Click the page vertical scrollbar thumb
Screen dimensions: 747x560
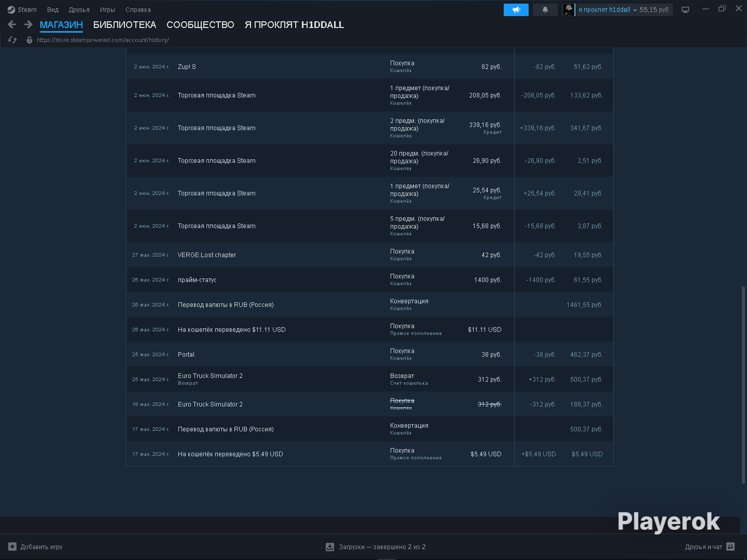pyautogui.click(x=744, y=384)
